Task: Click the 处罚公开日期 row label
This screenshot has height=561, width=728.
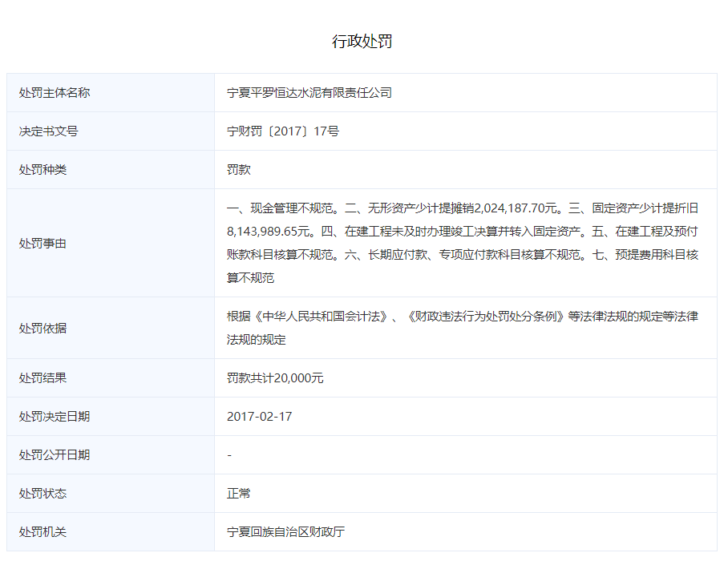Action: pos(55,455)
